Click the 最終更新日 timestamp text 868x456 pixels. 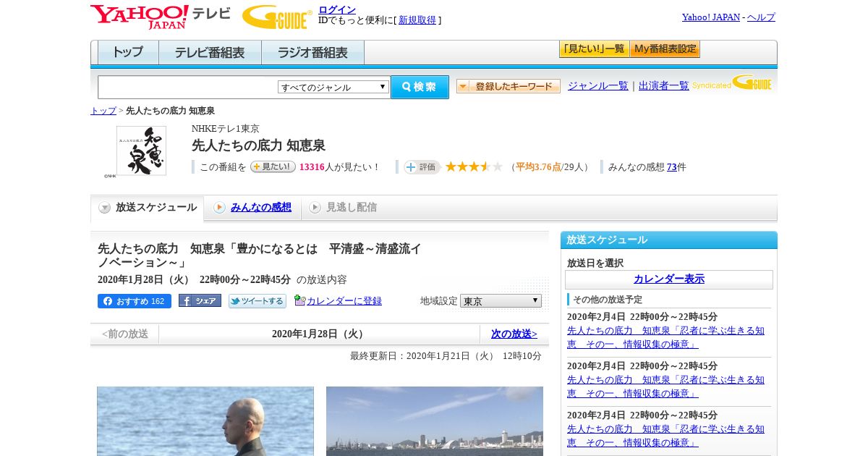pos(446,356)
